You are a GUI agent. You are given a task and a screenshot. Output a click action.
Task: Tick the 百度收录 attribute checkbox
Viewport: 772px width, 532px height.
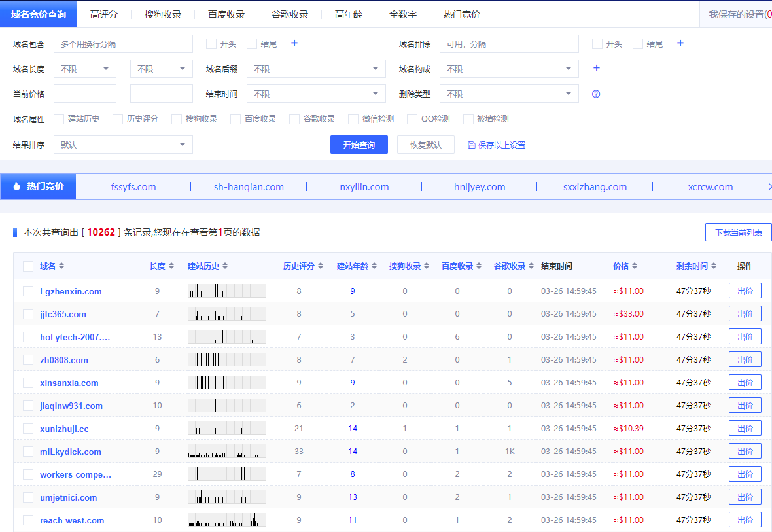tap(236, 119)
